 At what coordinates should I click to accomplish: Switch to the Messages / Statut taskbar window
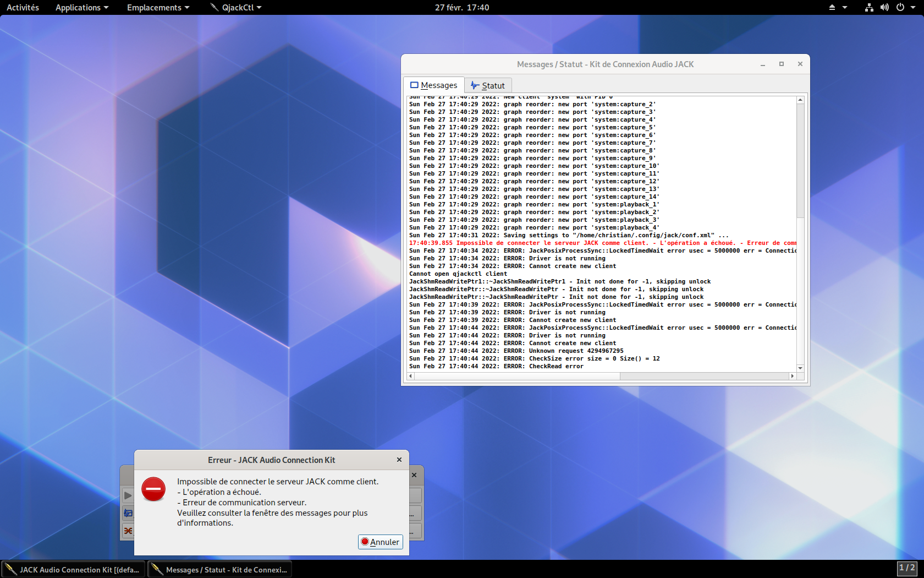219,570
